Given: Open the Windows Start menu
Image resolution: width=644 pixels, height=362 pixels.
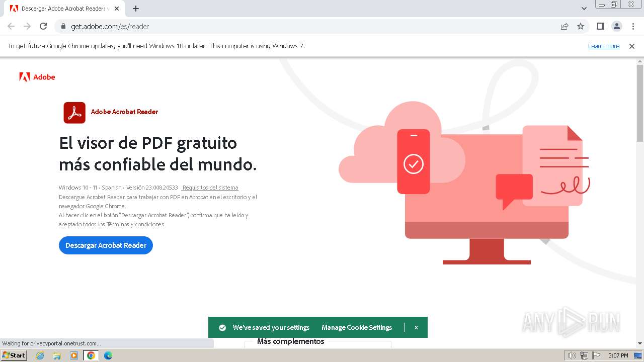Looking at the screenshot, I should [14, 355].
